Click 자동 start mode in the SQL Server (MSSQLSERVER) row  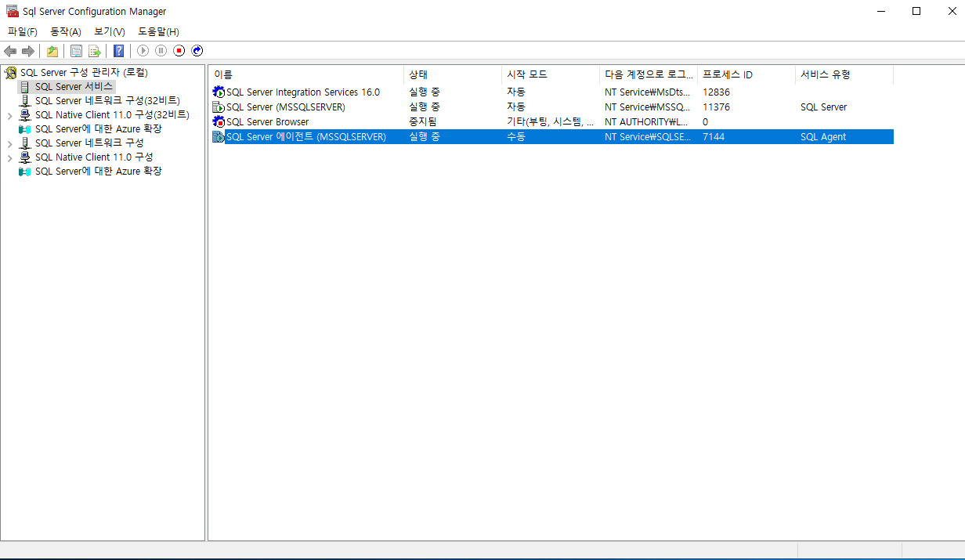tap(516, 107)
